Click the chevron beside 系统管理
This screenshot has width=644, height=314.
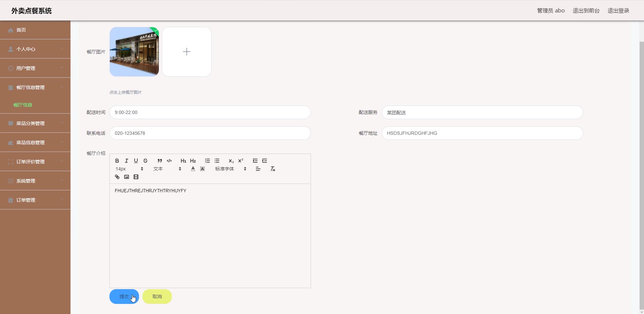point(62,181)
